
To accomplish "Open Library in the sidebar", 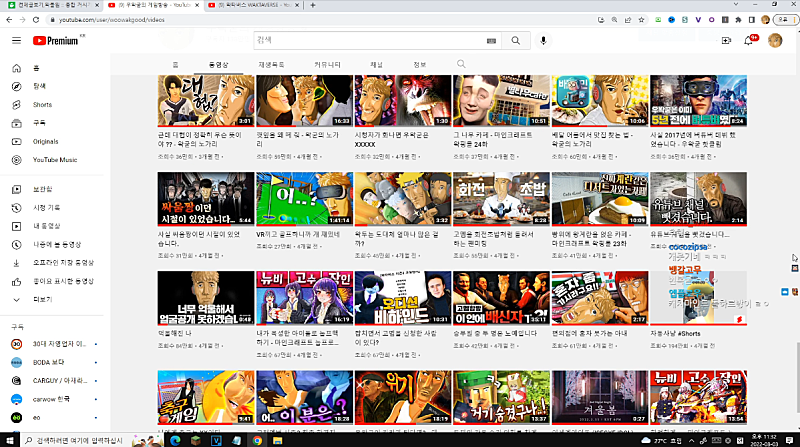I will point(52,189).
